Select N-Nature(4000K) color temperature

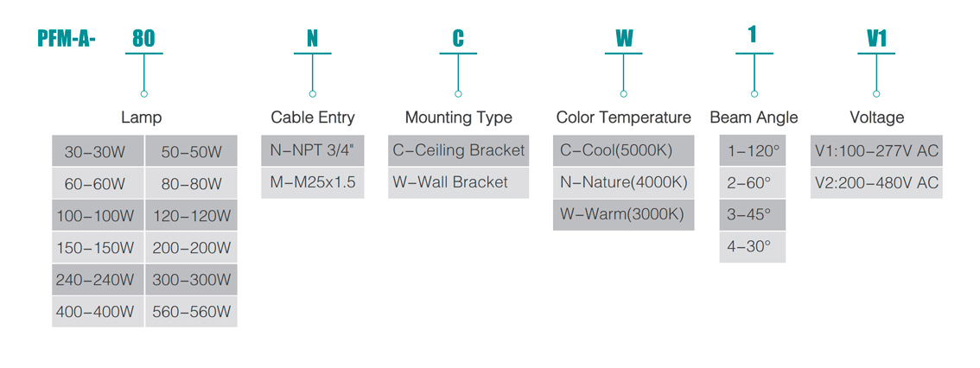pos(623,183)
